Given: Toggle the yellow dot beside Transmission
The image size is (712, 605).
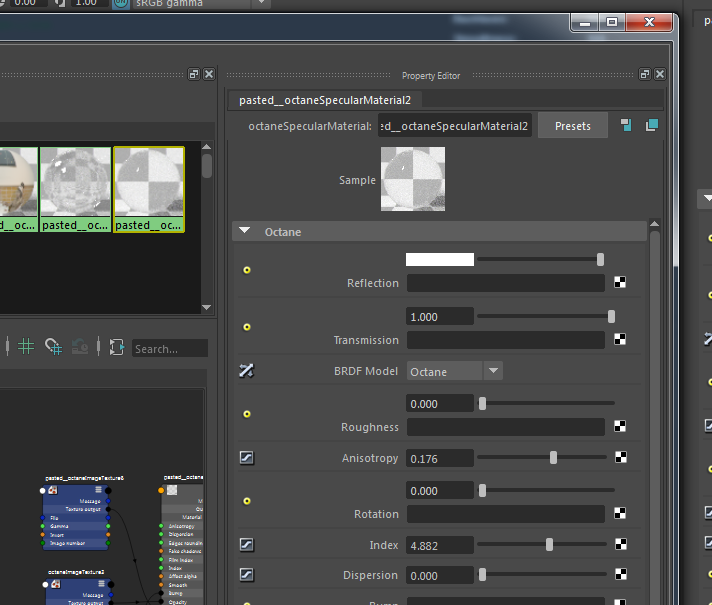Looking at the screenshot, I should 247,327.
